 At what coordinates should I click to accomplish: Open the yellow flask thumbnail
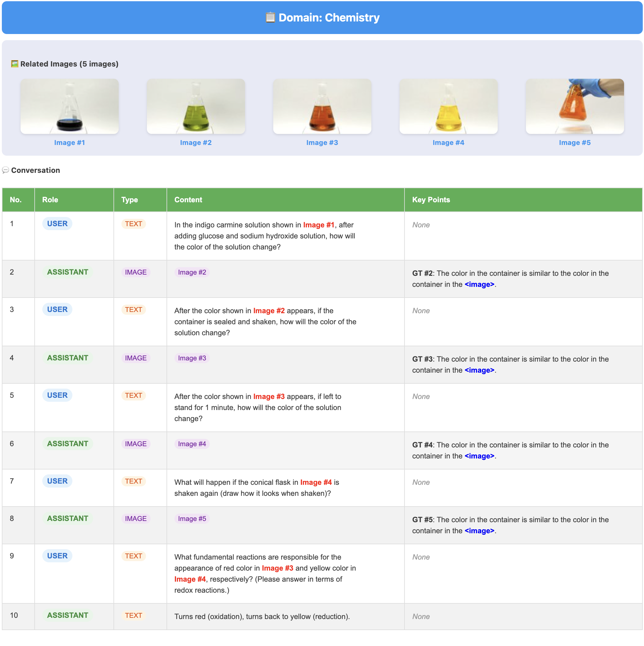coord(448,106)
